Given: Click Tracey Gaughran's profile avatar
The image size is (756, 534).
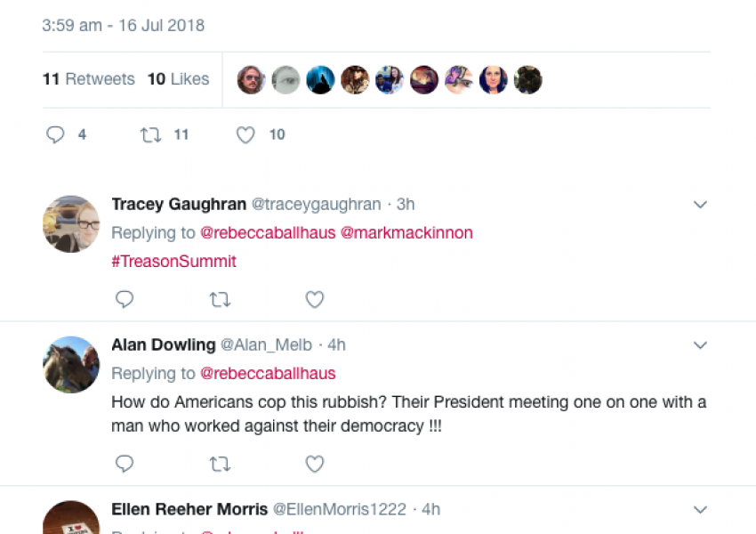Looking at the screenshot, I should click(x=71, y=224).
